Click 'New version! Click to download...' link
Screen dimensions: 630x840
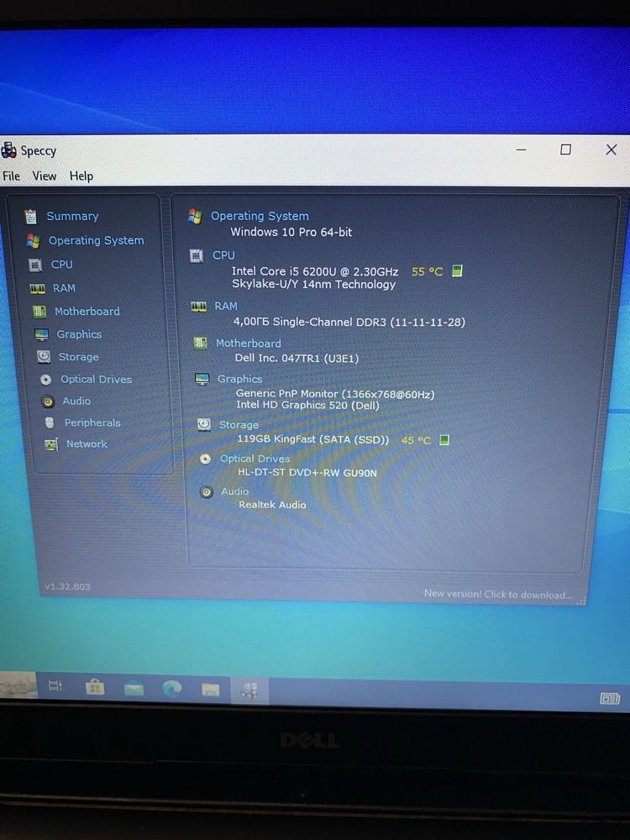[x=497, y=594]
